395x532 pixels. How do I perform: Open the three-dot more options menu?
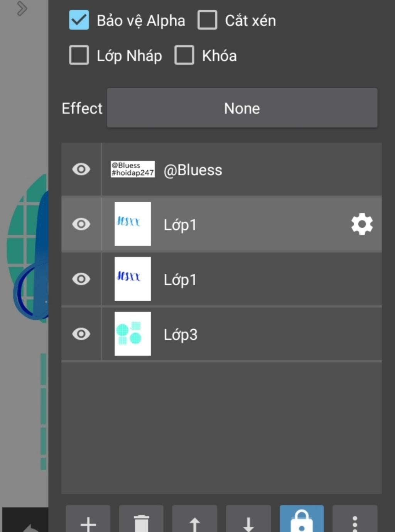pos(355,520)
